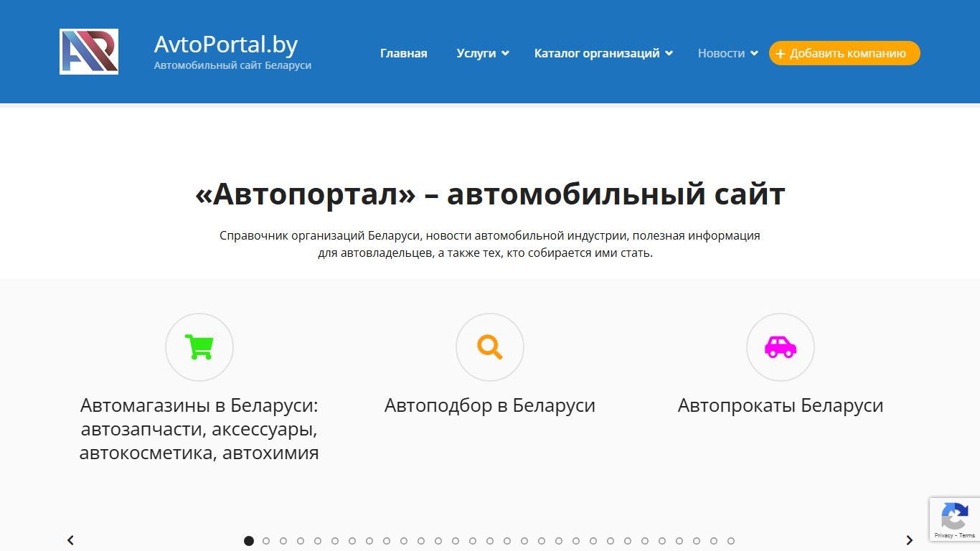Expand the chevron beside Новости
Screen dimensions: 980x551
(754, 53)
